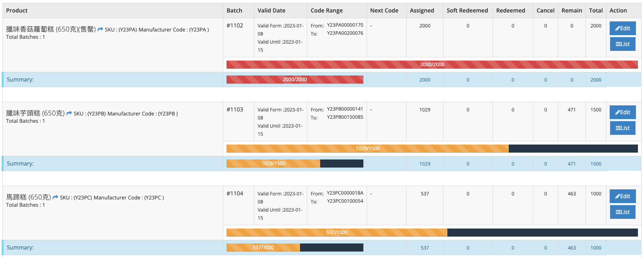Viewport: 644px width, 258px height.
Task: Open code list for batch #1104
Action: click(x=622, y=212)
